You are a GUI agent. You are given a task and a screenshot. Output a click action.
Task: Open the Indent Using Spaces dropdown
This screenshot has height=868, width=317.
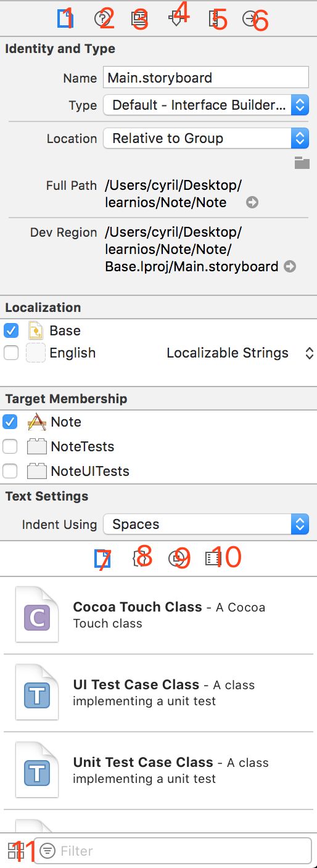(205, 524)
